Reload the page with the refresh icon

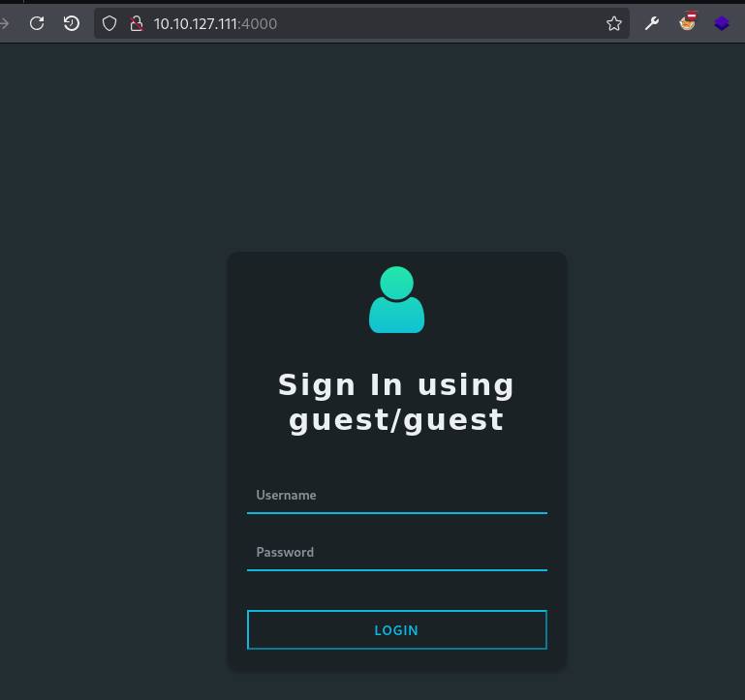(x=37, y=23)
